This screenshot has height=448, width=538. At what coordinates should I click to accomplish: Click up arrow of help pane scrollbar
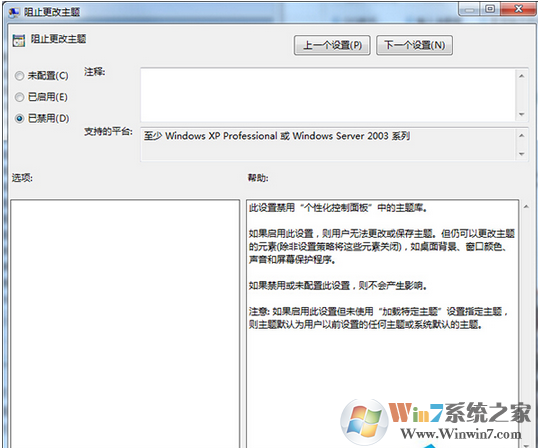526,207
